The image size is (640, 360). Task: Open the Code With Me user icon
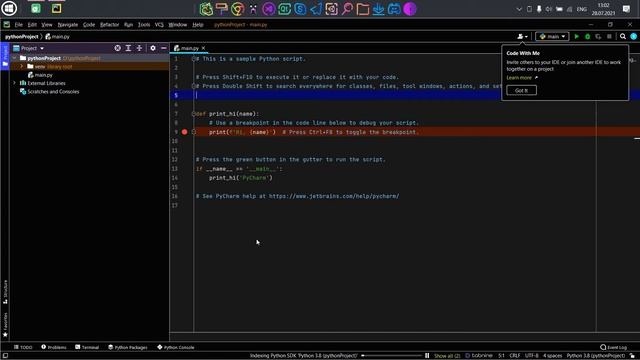point(522,36)
